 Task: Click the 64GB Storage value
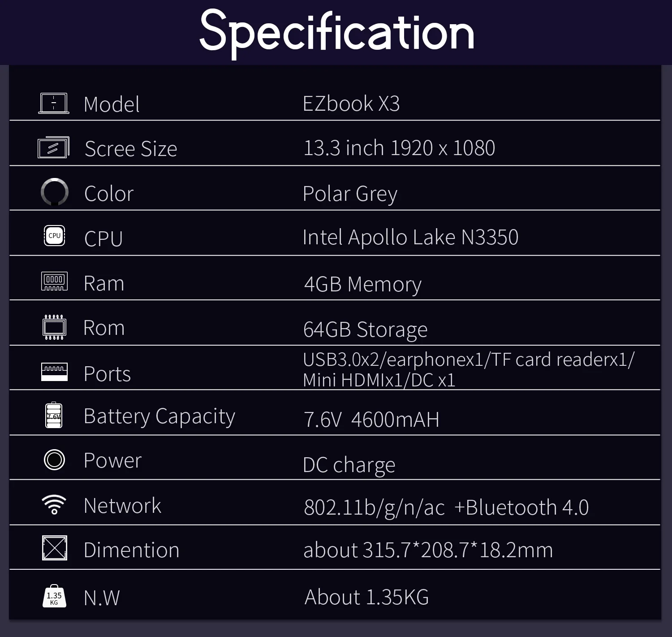[365, 329]
